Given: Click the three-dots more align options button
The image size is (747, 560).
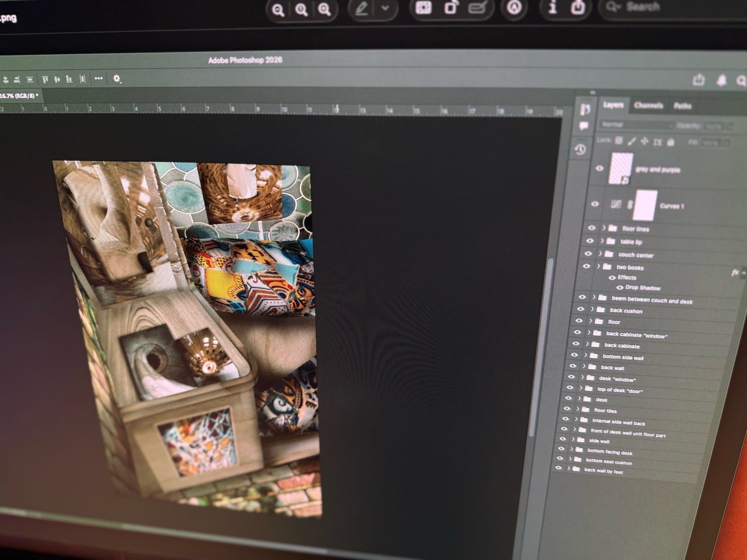Looking at the screenshot, I should pos(98,78).
